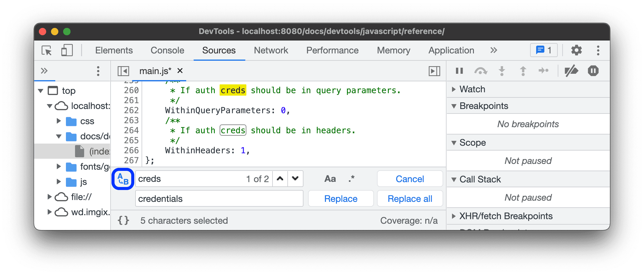Hide the debugger sidebar pane

click(434, 71)
